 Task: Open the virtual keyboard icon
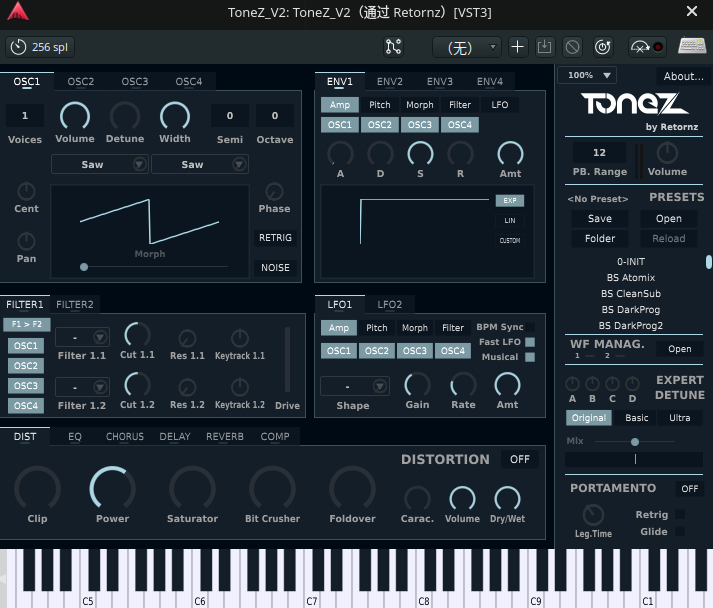(x=692, y=46)
